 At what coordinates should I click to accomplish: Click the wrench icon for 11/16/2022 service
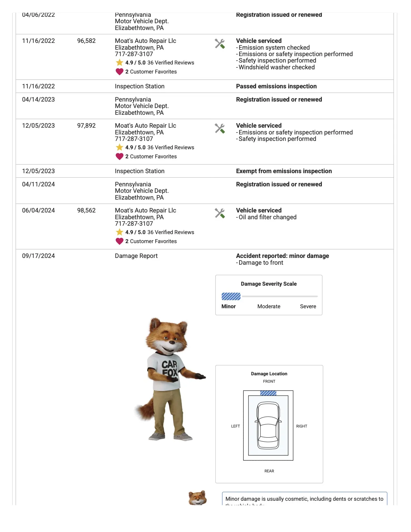(x=220, y=44)
